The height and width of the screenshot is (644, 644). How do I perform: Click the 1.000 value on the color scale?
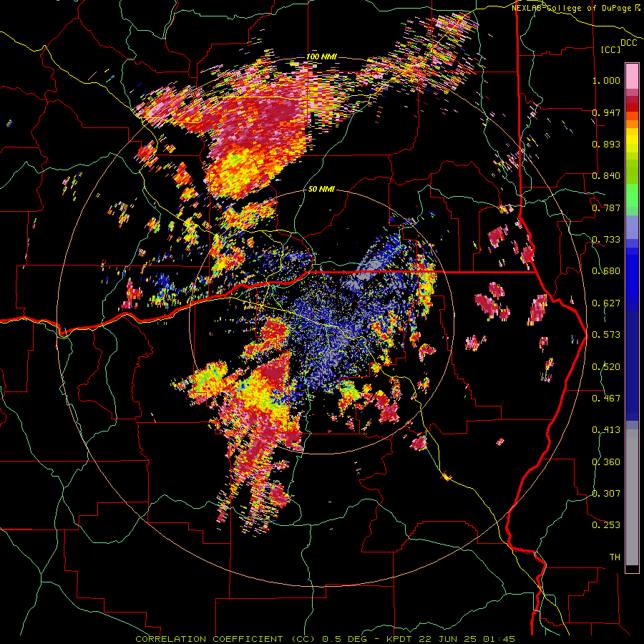606,80
